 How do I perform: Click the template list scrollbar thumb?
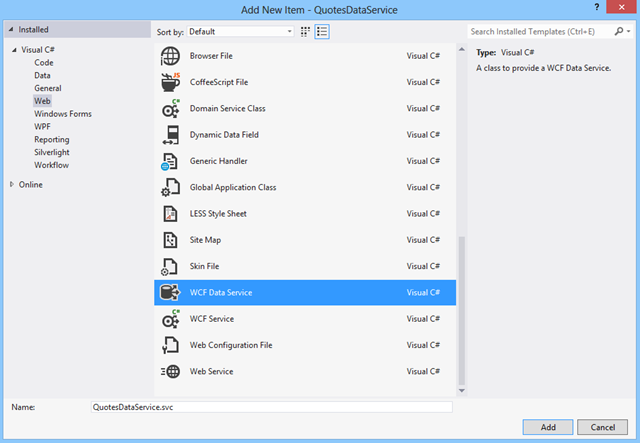462,310
